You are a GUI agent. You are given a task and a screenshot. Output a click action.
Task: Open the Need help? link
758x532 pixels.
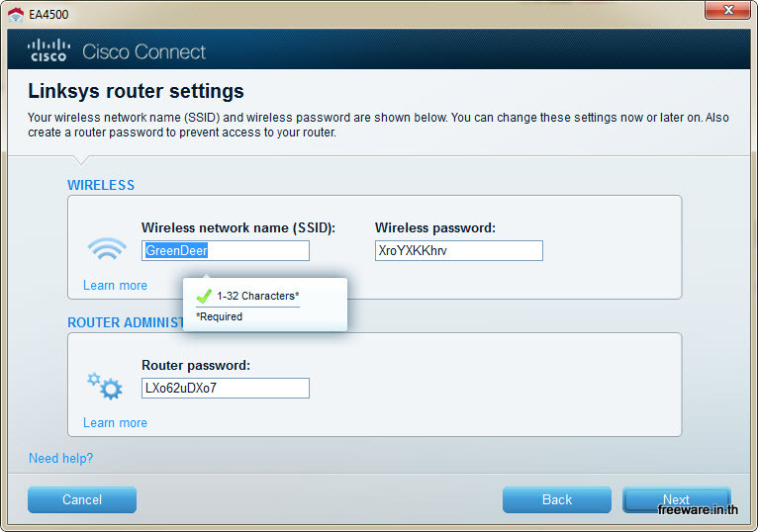(61, 458)
